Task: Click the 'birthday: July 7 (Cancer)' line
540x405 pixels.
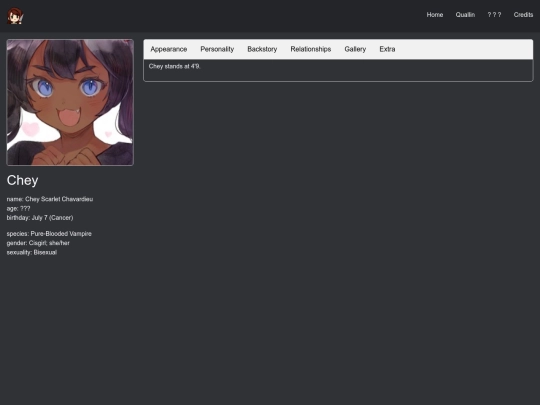Action: point(40,218)
